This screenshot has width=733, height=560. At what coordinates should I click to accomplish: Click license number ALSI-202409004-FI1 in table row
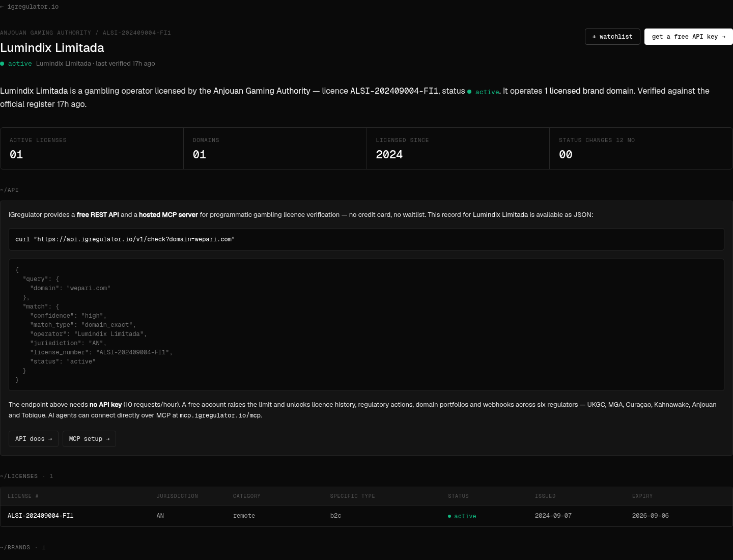[41, 516]
